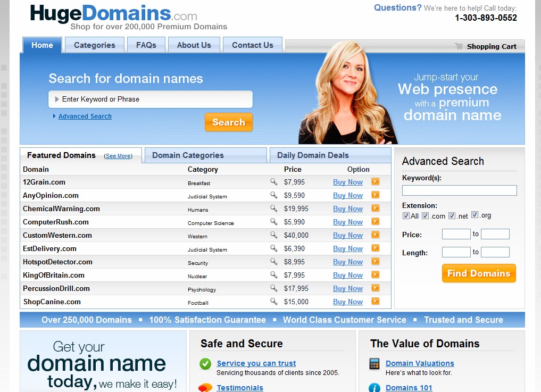Click the maximum Price field
The height and width of the screenshot is (392, 541).
tap(495, 234)
